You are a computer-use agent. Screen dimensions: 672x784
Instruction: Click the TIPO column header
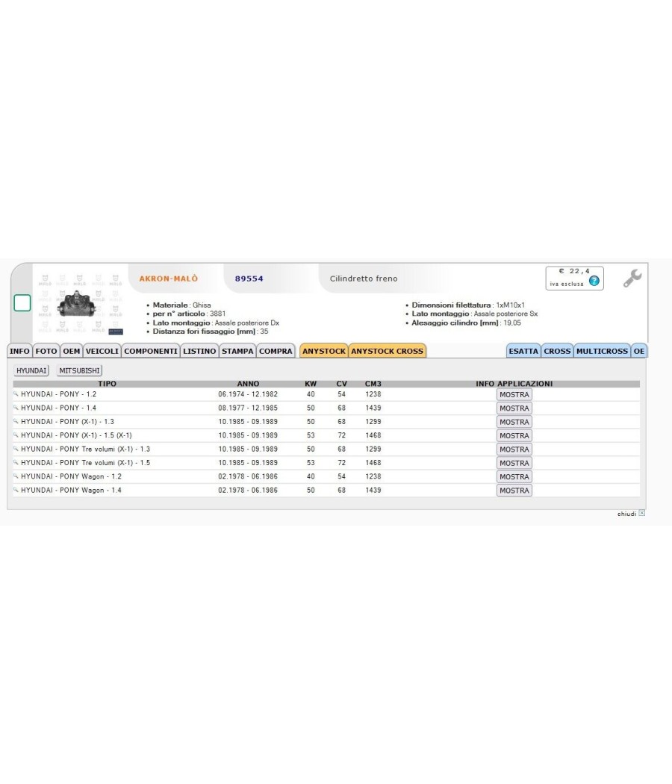click(x=107, y=384)
